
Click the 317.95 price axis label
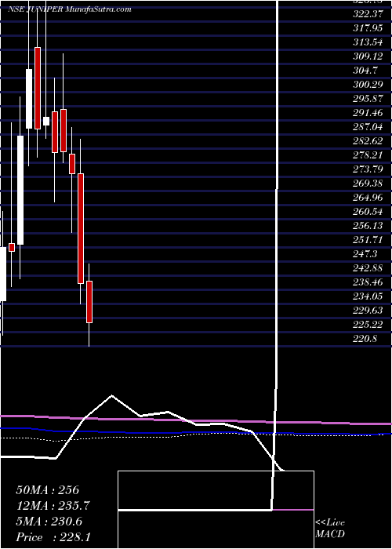[x=368, y=28]
